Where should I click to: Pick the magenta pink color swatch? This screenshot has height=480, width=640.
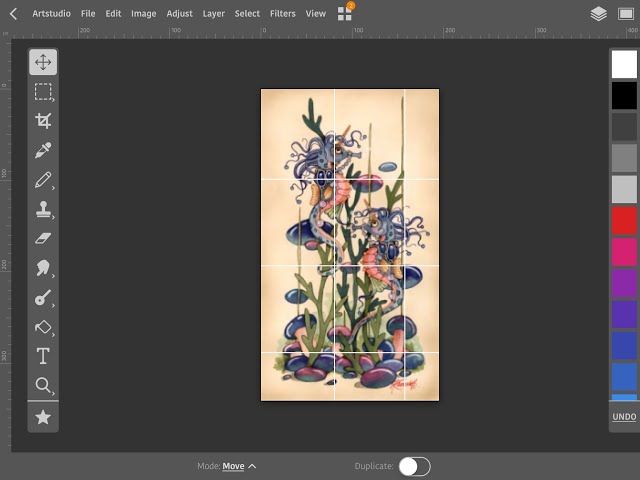624,252
